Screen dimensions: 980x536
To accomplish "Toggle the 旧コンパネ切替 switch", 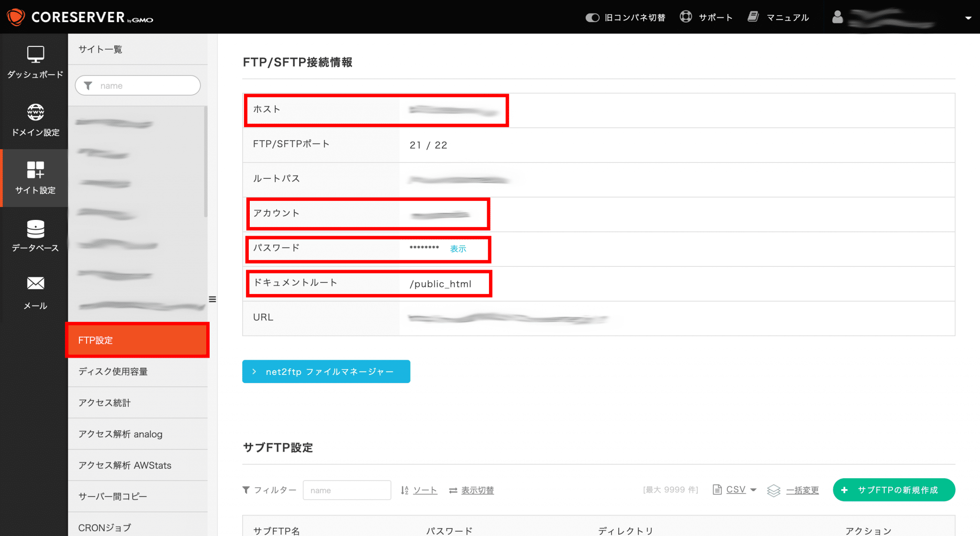I will click(x=592, y=17).
